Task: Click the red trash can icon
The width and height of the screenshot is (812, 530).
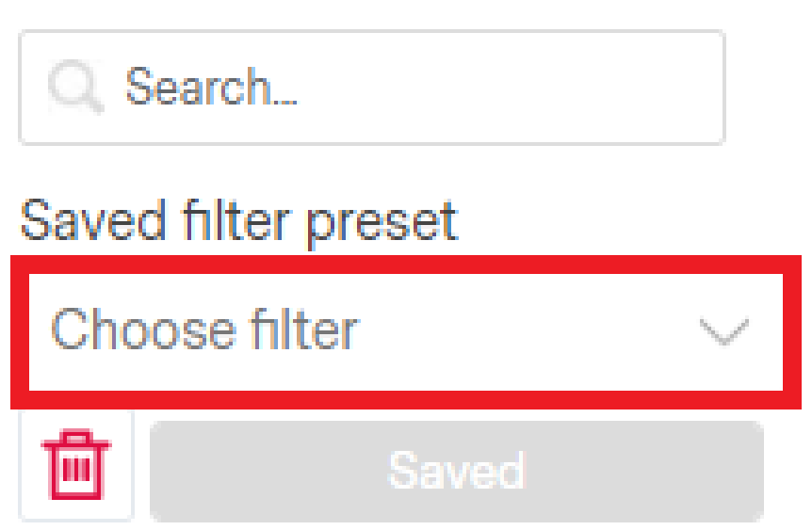Action: (76, 465)
